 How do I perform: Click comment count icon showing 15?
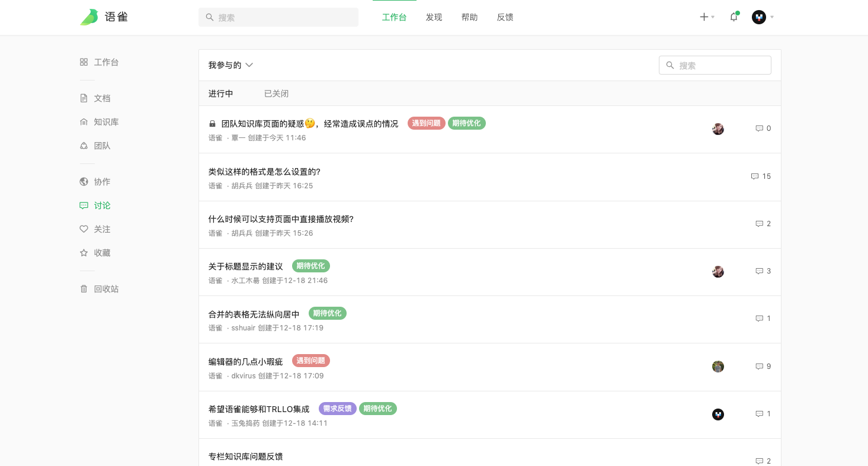pos(755,176)
